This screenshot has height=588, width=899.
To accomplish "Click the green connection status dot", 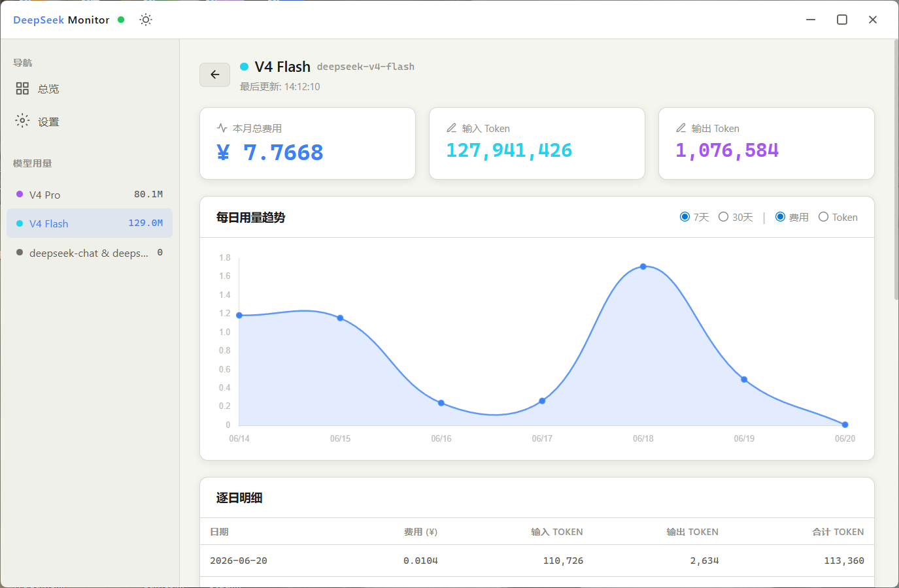I will [x=121, y=20].
